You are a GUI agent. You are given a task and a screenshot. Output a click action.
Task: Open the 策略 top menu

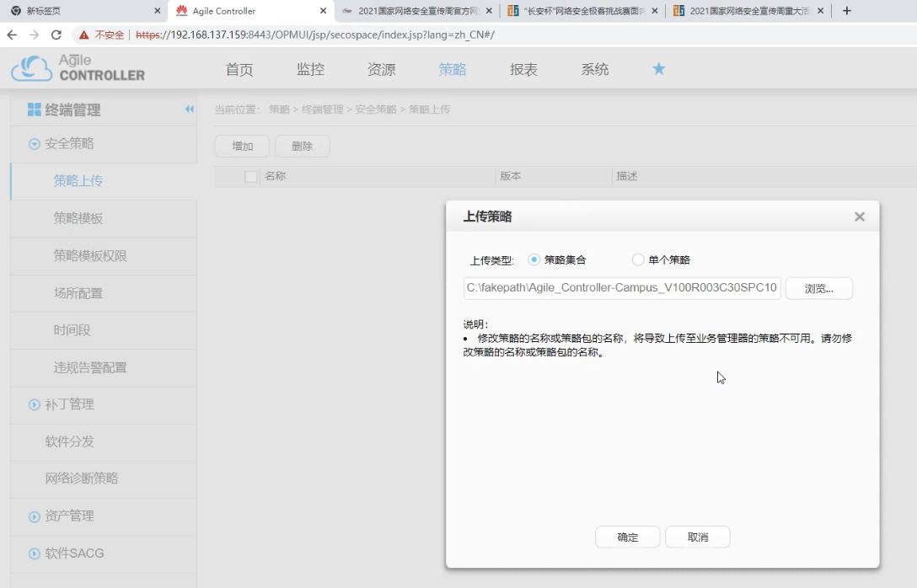tap(453, 70)
